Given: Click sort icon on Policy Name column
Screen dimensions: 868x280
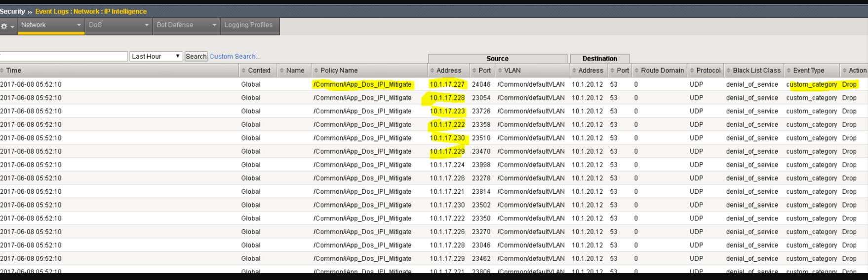Looking at the screenshot, I should (x=316, y=70).
